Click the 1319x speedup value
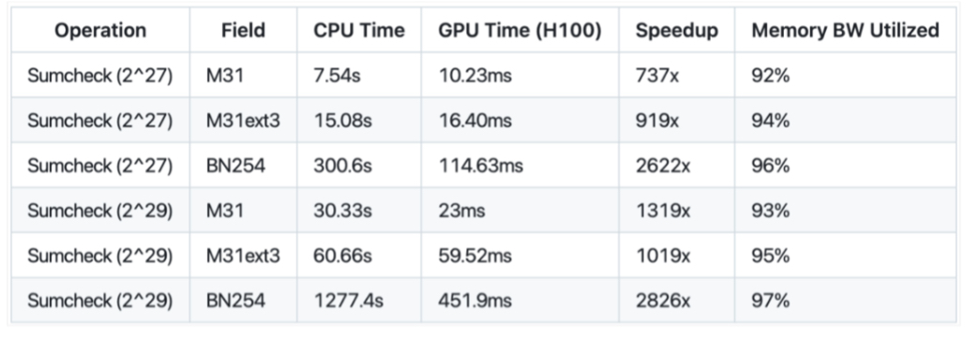This screenshot has height=356, width=980. tap(662, 211)
